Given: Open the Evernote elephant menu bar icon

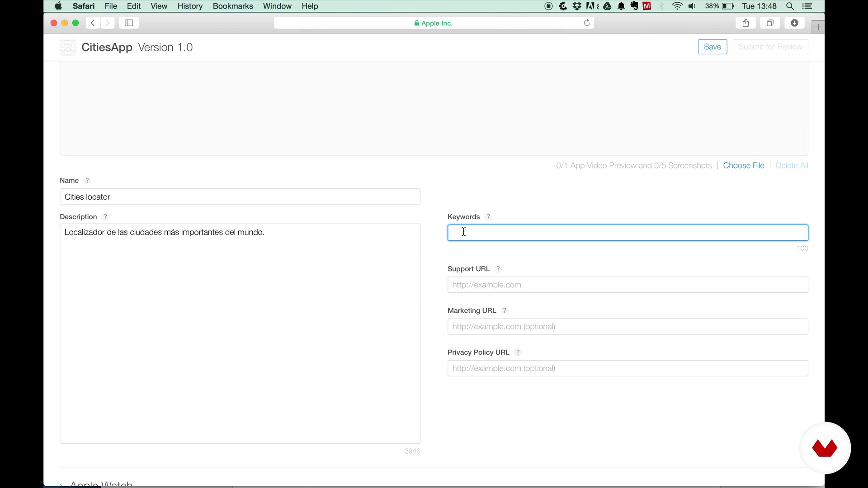Looking at the screenshot, I should pyautogui.click(x=634, y=6).
